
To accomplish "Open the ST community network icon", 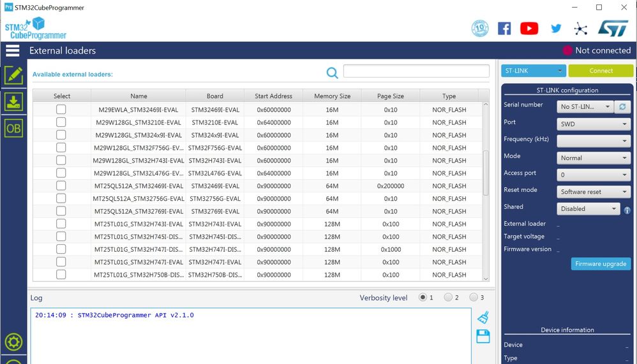I will click(581, 29).
